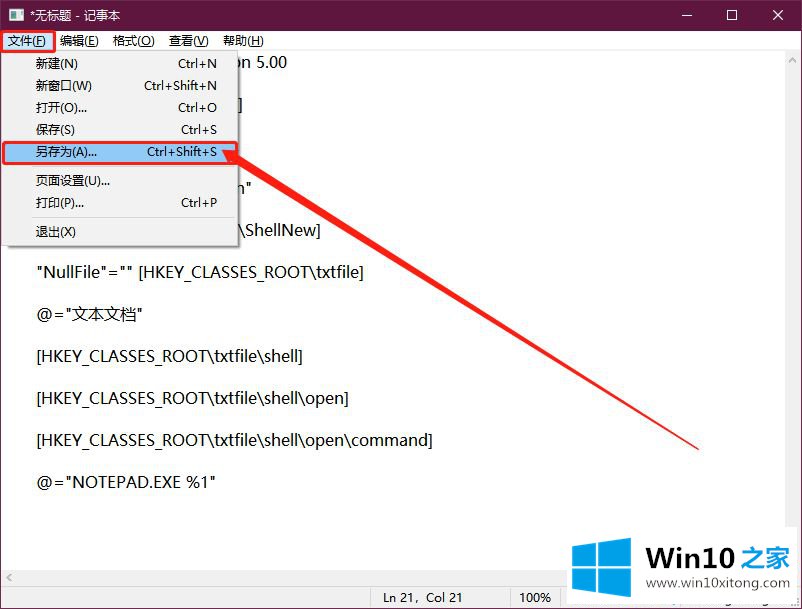Click the line [HKEY_CLASSES_ROOT\txtfile\shell\open]
The height and width of the screenshot is (609, 802).
[x=192, y=398]
